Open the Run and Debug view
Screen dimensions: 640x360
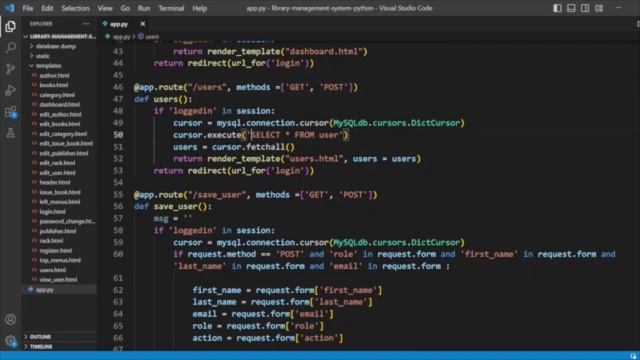[11, 90]
